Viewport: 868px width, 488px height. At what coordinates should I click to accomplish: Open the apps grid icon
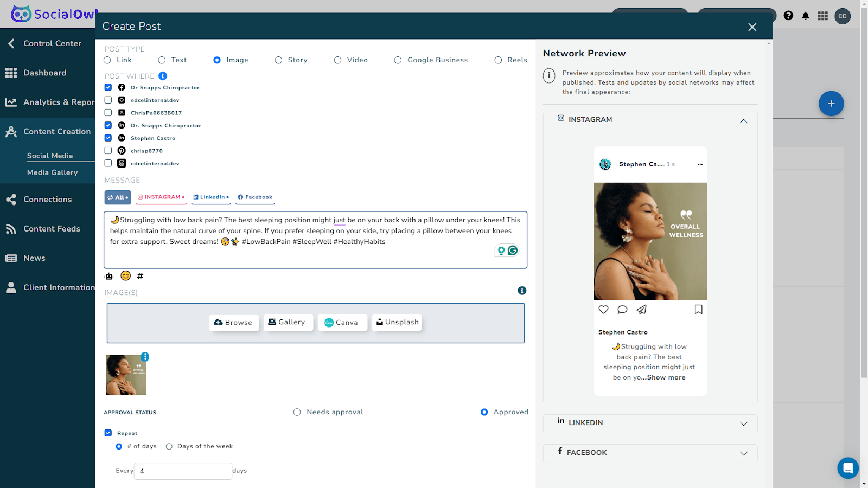click(x=823, y=16)
